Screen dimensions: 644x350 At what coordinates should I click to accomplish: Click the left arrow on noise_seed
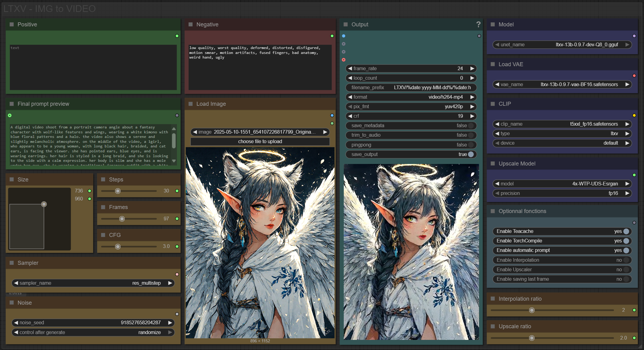tap(16, 322)
